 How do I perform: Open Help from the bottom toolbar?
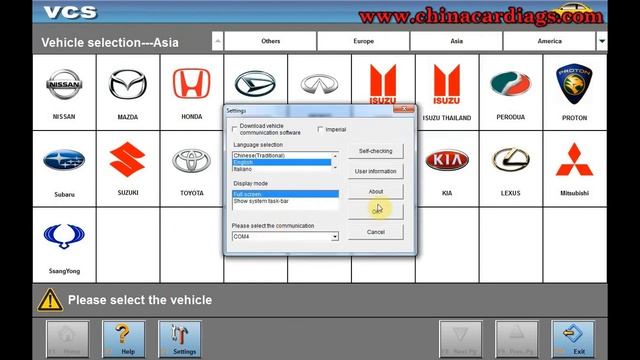(x=124, y=339)
